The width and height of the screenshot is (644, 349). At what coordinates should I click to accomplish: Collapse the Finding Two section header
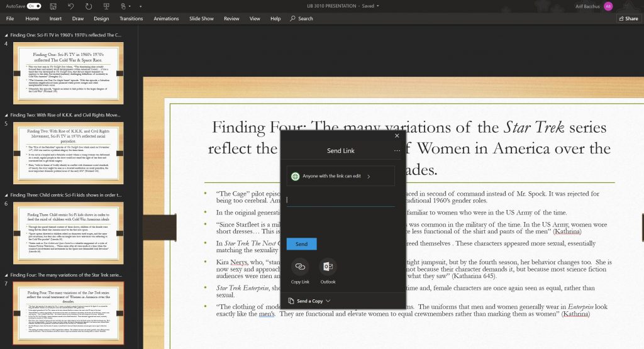pos(6,115)
